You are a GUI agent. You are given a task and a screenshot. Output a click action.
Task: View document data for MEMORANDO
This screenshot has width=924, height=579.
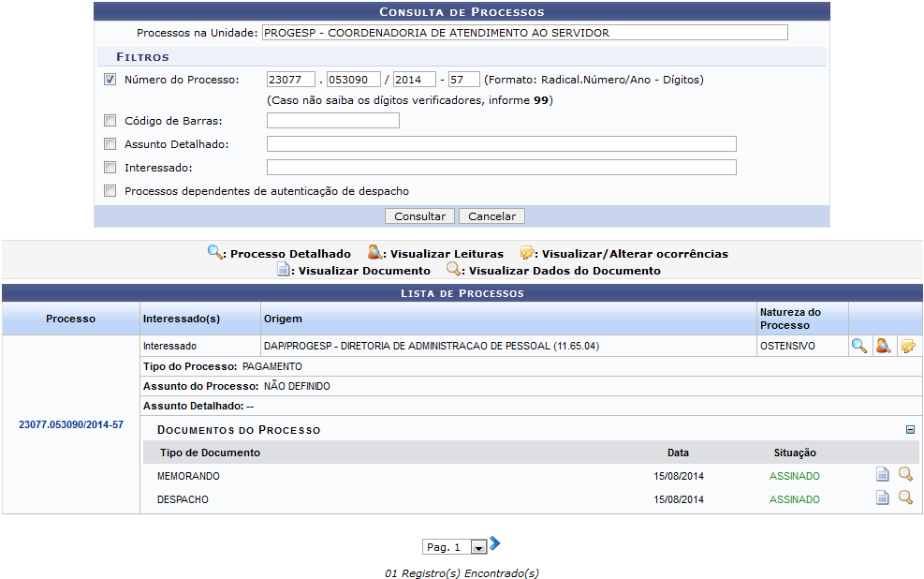905,475
